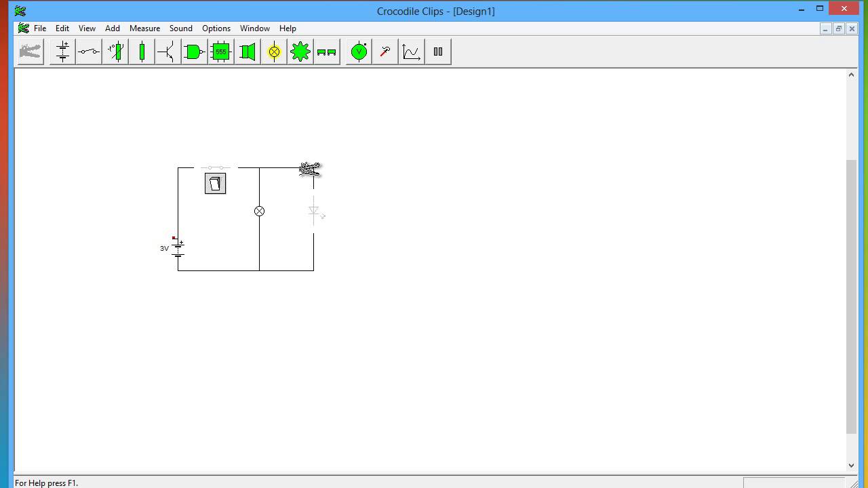The width and height of the screenshot is (868, 488).
Task: Maximize the Crocodile Clips application window
Action: tap(819, 9)
